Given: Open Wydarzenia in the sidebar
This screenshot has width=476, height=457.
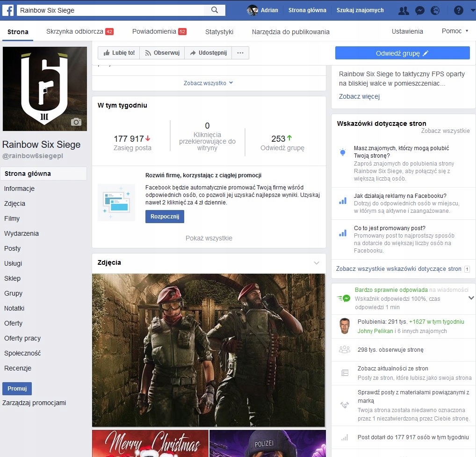Looking at the screenshot, I should [x=22, y=233].
